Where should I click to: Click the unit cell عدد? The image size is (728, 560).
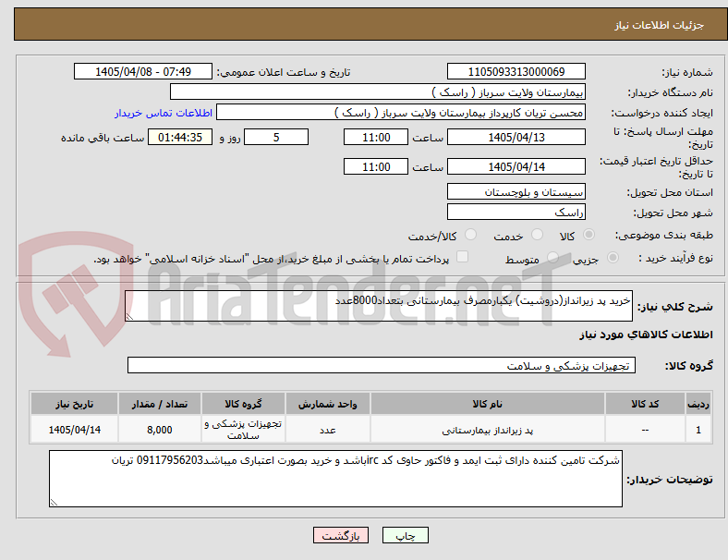[x=327, y=430]
